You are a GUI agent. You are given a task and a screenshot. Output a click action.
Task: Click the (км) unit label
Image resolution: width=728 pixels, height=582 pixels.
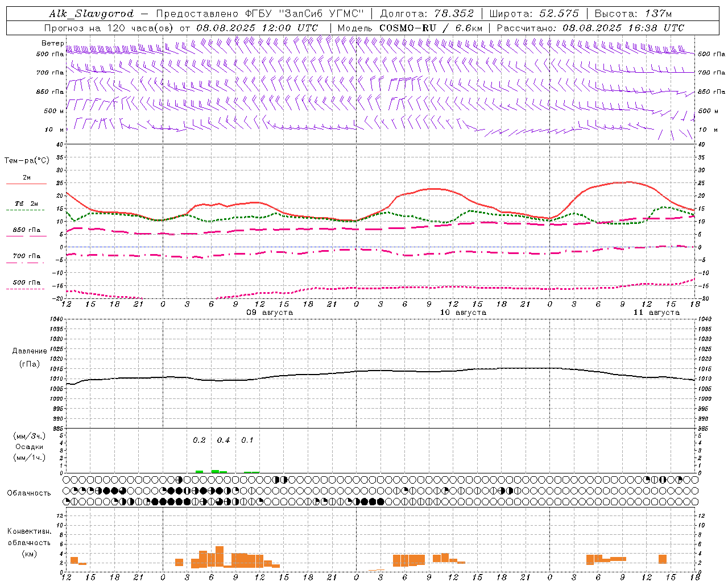[x=30, y=554]
